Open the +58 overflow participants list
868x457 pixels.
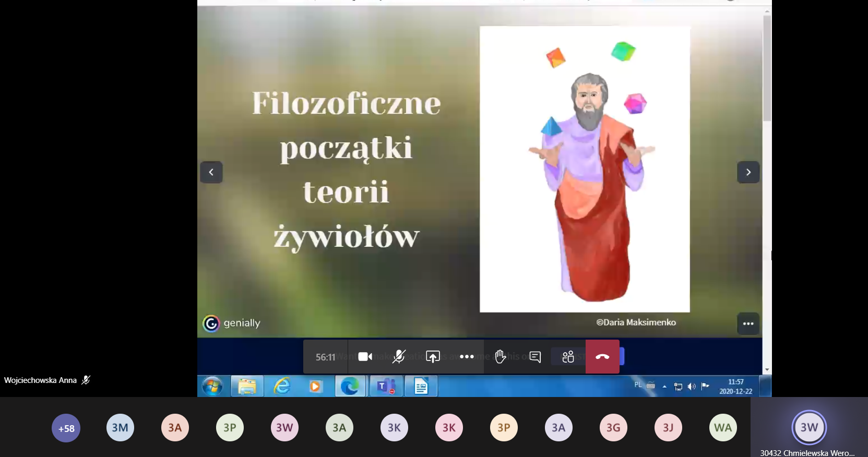66,428
